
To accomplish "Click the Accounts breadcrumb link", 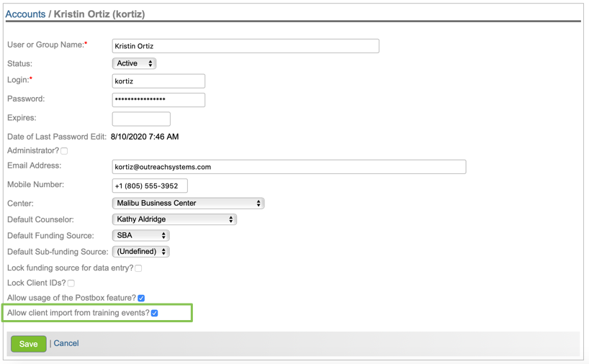I will tap(25, 14).
